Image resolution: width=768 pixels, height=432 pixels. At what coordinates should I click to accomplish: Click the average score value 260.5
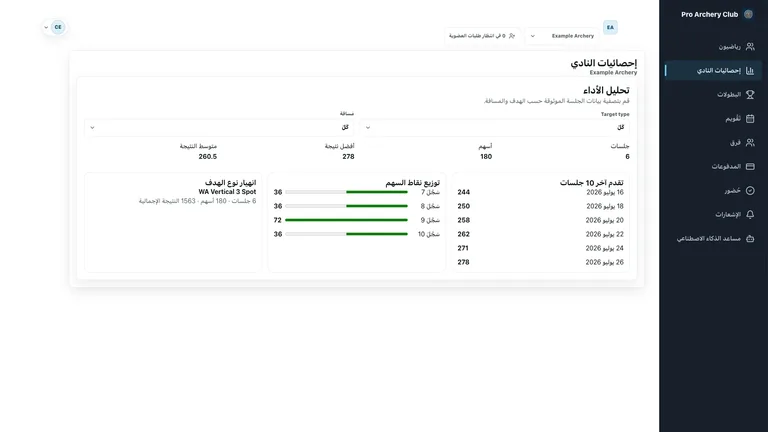[208, 157]
